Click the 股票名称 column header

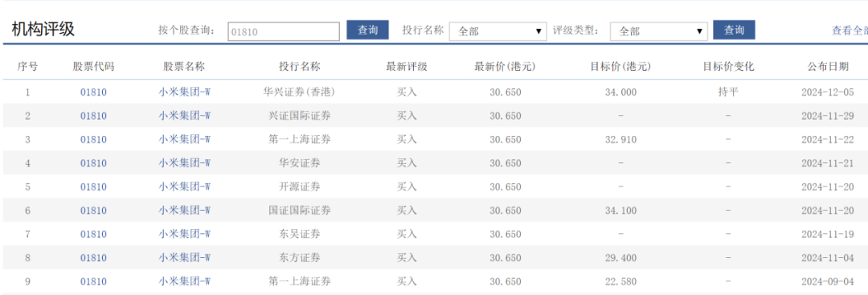pos(184,67)
